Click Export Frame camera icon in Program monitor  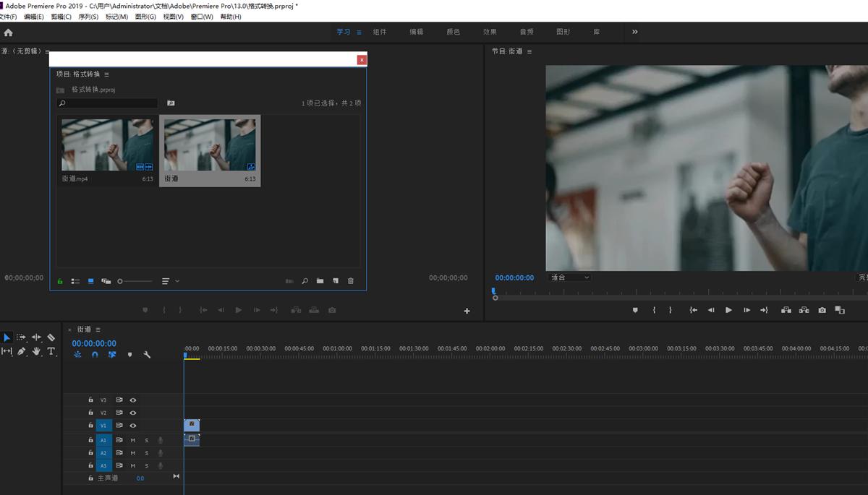[822, 310]
